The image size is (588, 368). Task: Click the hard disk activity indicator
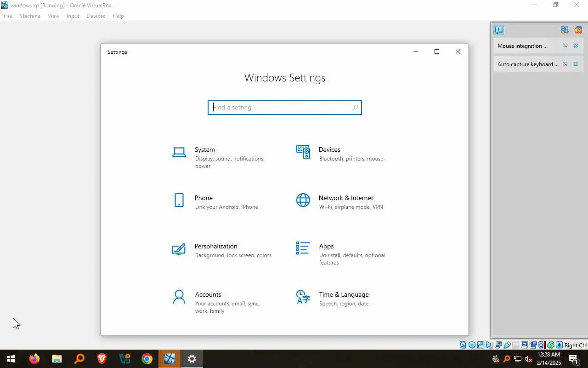(463, 345)
